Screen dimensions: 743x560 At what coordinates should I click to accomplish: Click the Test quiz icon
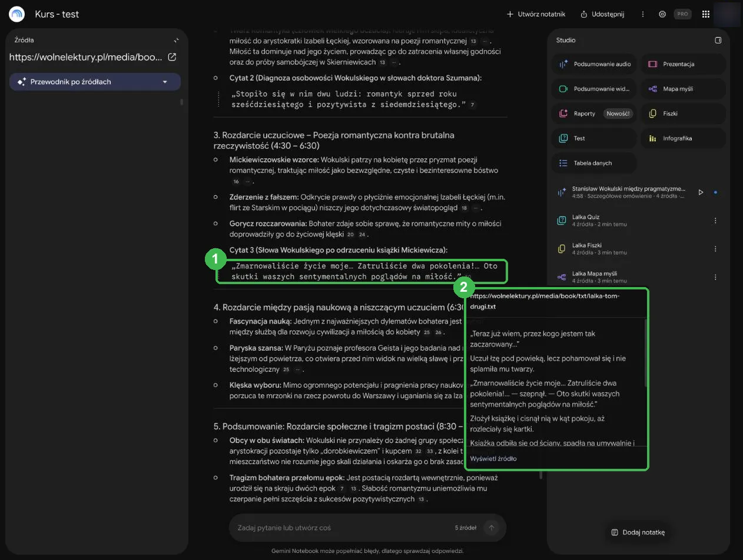(x=563, y=138)
